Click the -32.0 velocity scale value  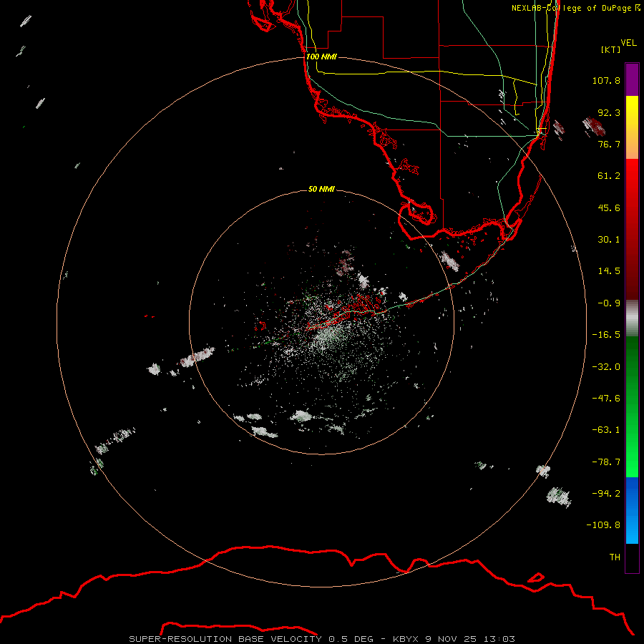click(x=606, y=367)
